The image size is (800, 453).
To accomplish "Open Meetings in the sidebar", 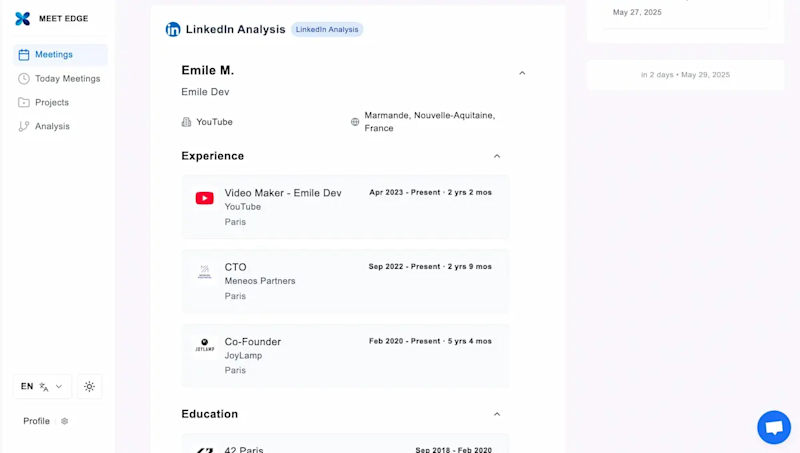I will pyautogui.click(x=60, y=55).
